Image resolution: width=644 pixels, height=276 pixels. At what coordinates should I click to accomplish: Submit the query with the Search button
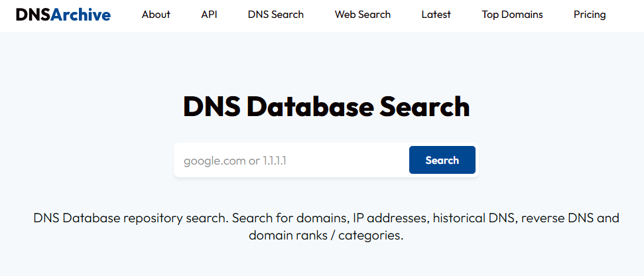coord(442,160)
